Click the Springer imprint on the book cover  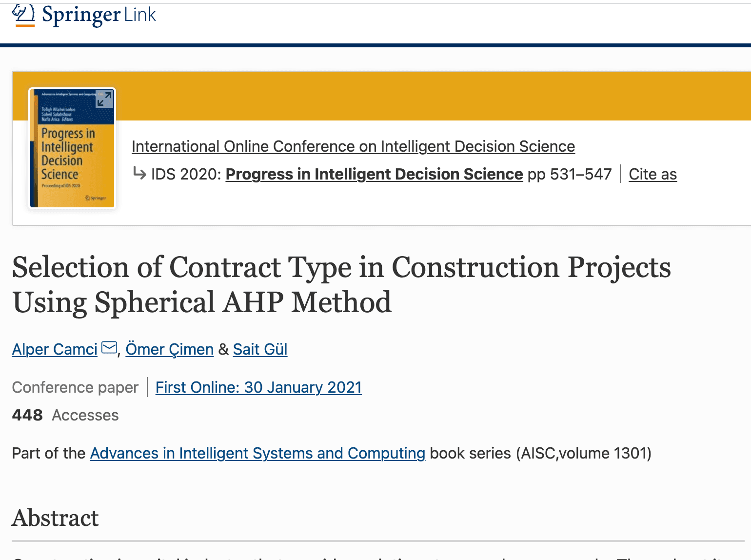click(x=97, y=198)
